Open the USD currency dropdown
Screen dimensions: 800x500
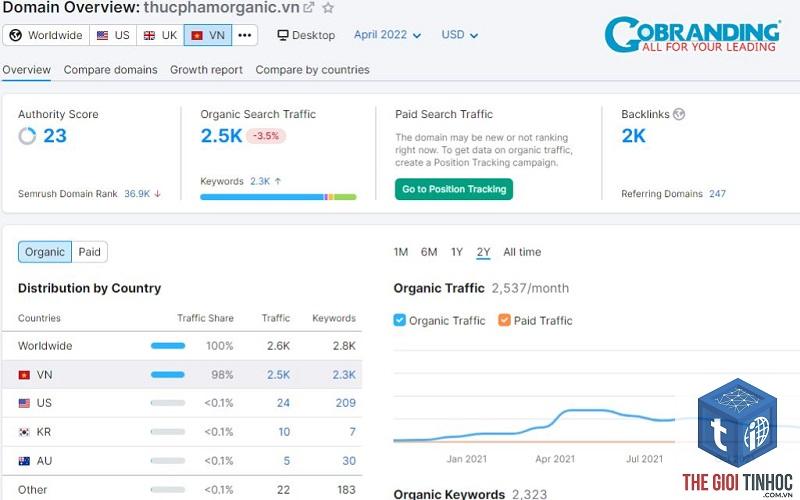[459, 35]
